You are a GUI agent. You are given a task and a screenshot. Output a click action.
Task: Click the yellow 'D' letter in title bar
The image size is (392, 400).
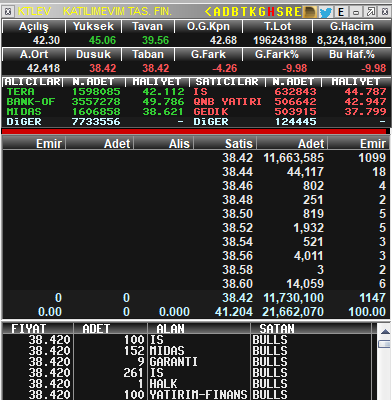point(226,12)
